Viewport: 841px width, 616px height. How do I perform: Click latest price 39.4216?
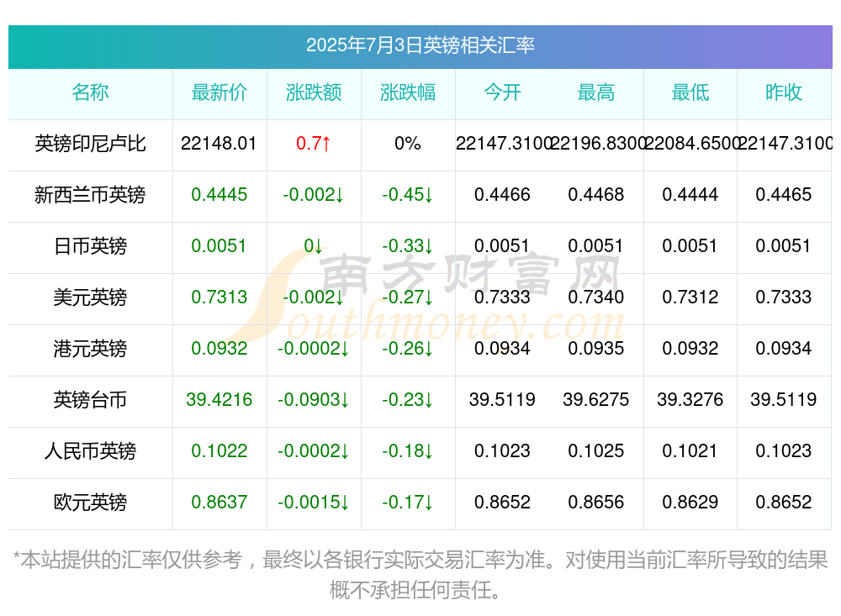219,399
